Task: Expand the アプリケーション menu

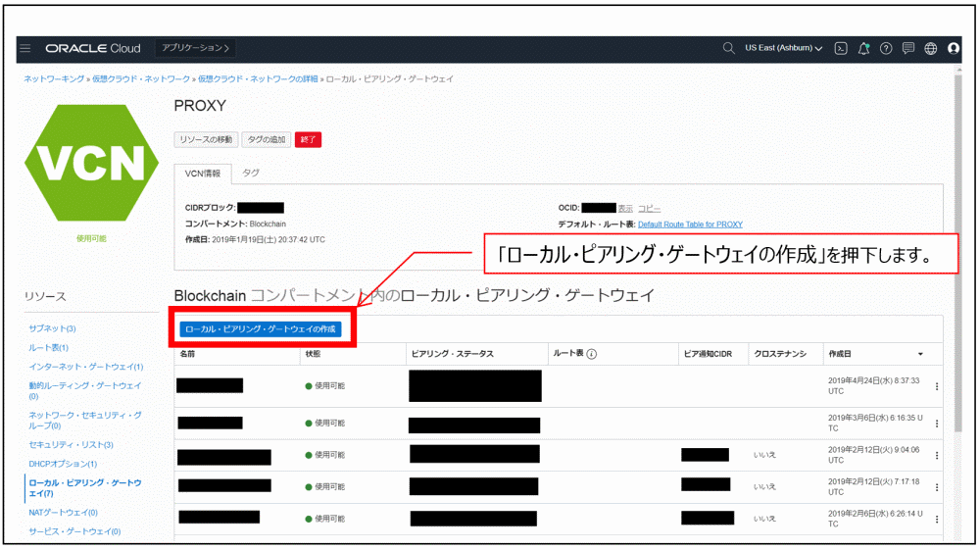Action: tap(195, 48)
